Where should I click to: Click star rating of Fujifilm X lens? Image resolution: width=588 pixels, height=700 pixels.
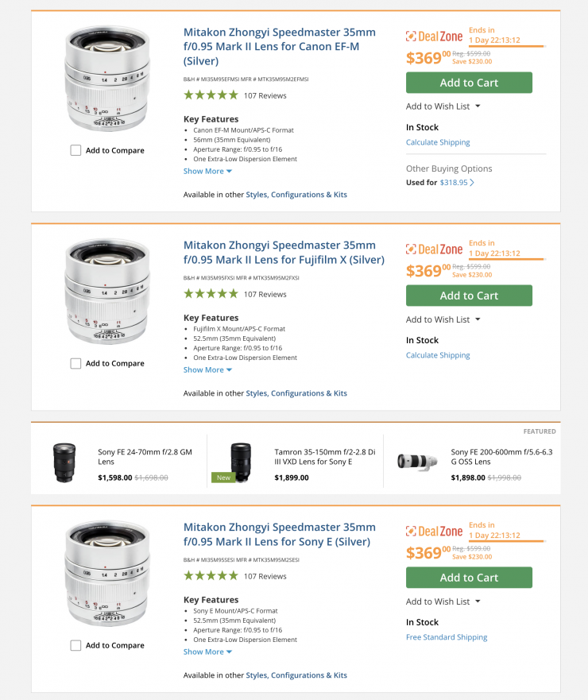(x=211, y=294)
